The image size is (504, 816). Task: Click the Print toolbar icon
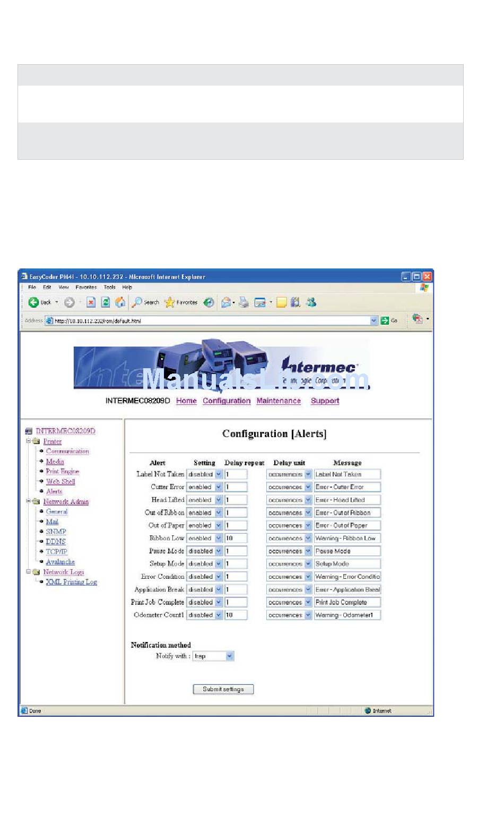[x=244, y=302]
